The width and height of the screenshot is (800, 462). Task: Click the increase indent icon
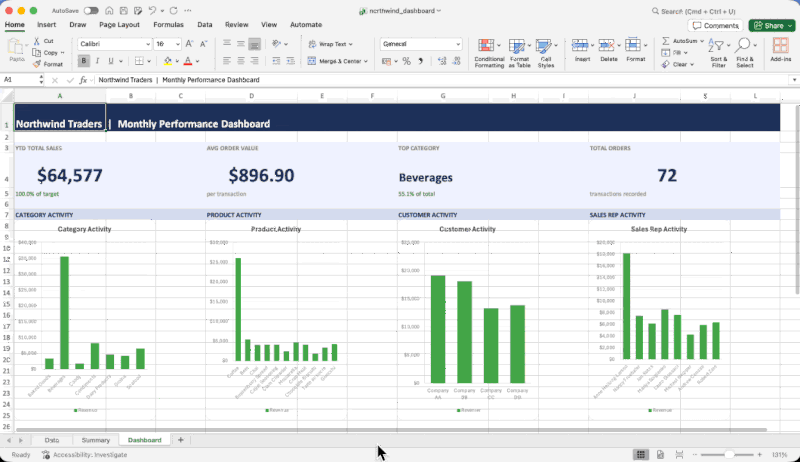point(290,61)
